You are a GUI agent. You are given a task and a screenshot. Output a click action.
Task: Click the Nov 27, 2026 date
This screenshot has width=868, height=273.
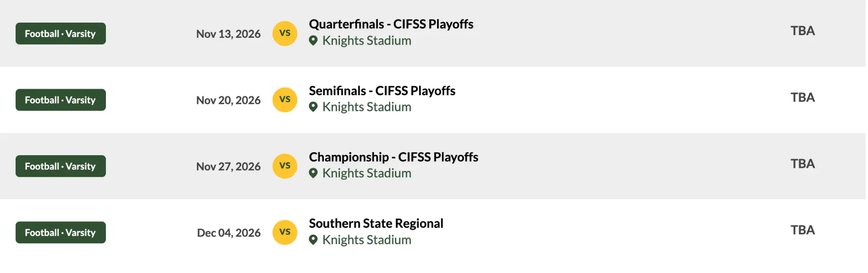228,166
